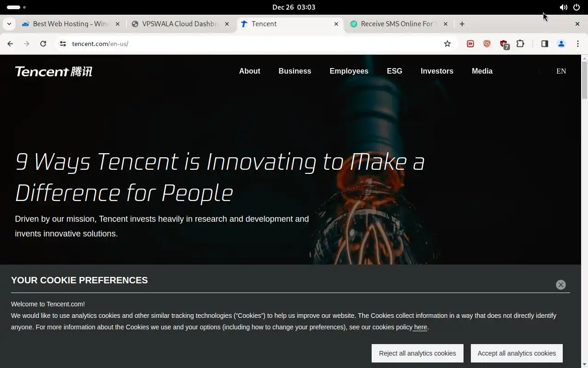Click the browser forward arrow
The image size is (588, 368).
pyautogui.click(x=27, y=44)
